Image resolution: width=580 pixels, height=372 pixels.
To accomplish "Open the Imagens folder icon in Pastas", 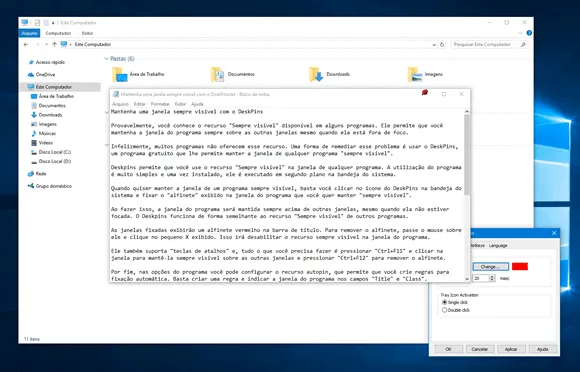I will coord(415,74).
